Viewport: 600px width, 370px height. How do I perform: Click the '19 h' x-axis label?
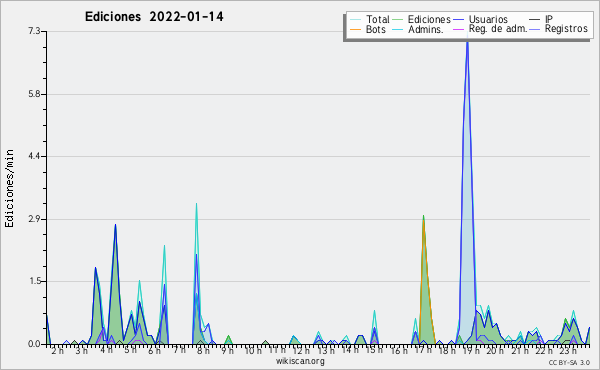[x=471, y=351]
